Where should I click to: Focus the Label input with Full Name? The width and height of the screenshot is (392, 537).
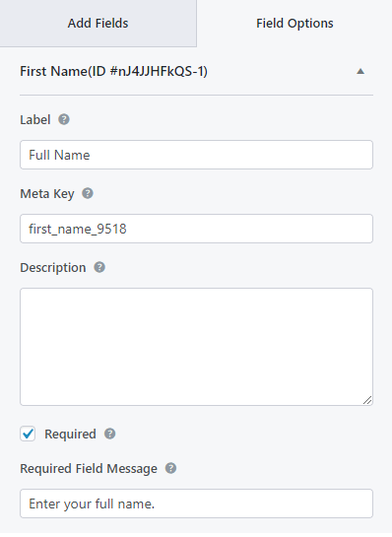[196, 155]
